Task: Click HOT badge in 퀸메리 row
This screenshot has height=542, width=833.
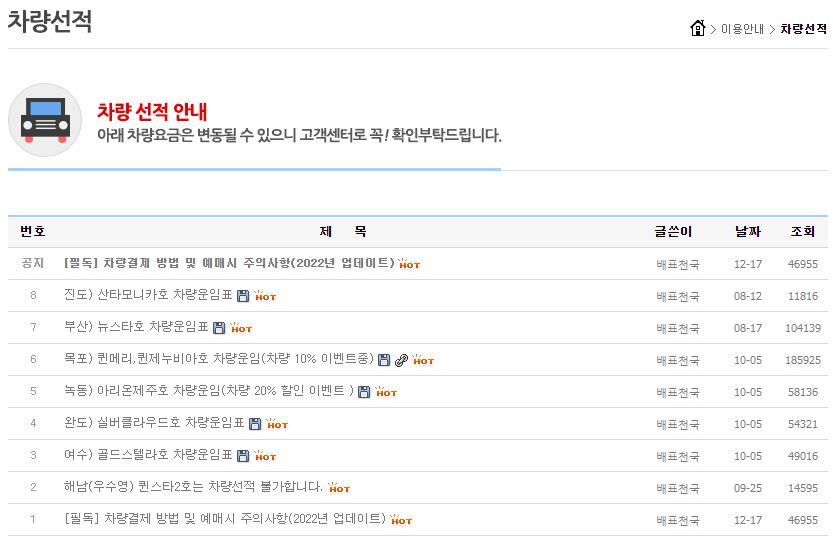Action: point(423,359)
